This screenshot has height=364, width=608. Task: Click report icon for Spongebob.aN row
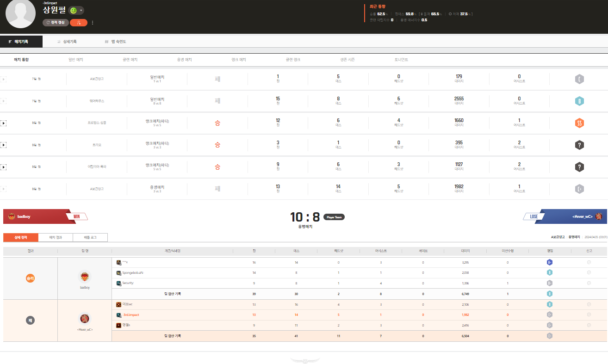click(589, 273)
